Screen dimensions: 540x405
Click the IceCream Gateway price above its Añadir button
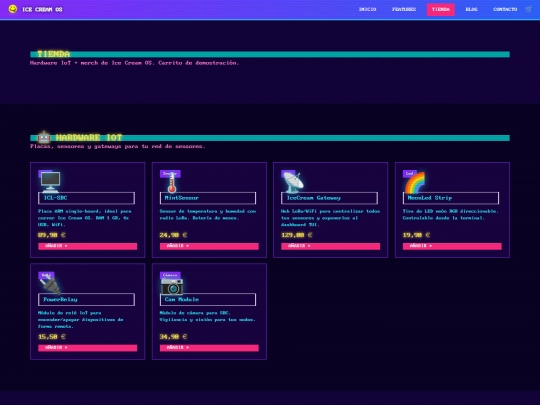point(297,235)
